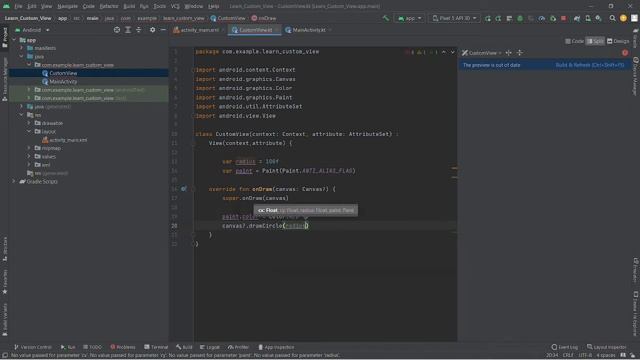Switch to MainActivity.kt editor tab
Viewport: 640px width, 360px height.
click(x=309, y=30)
